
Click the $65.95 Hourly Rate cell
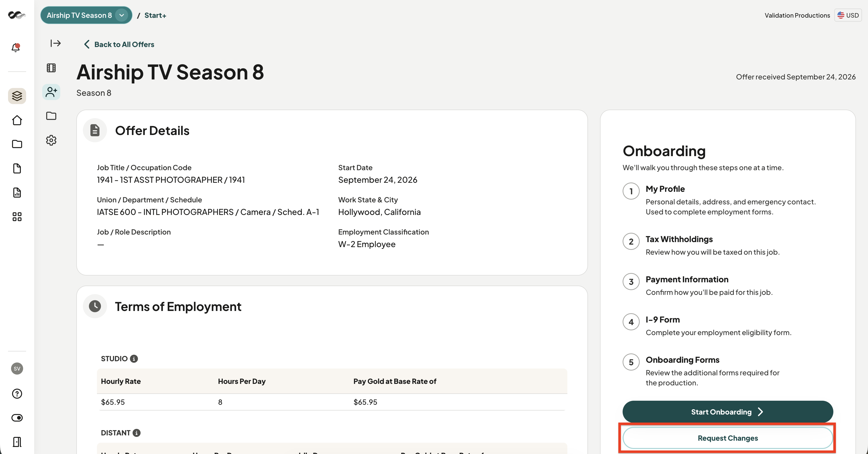pyautogui.click(x=113, y=402)
